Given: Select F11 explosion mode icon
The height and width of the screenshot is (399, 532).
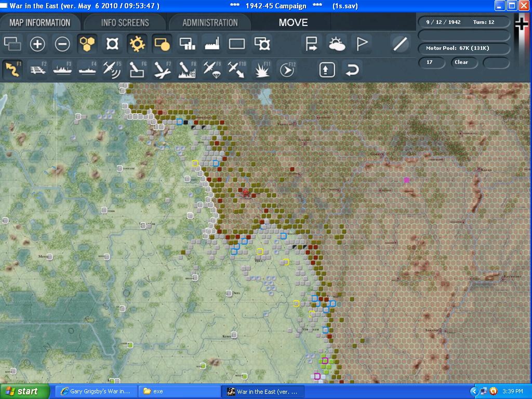Looking at the screenshot, I should 262,70.
